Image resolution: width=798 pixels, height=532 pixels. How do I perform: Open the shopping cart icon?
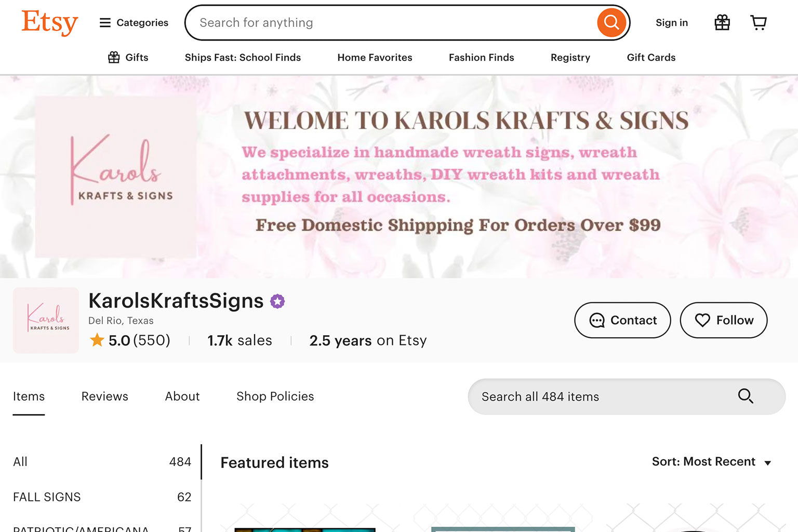coord(759,22)
